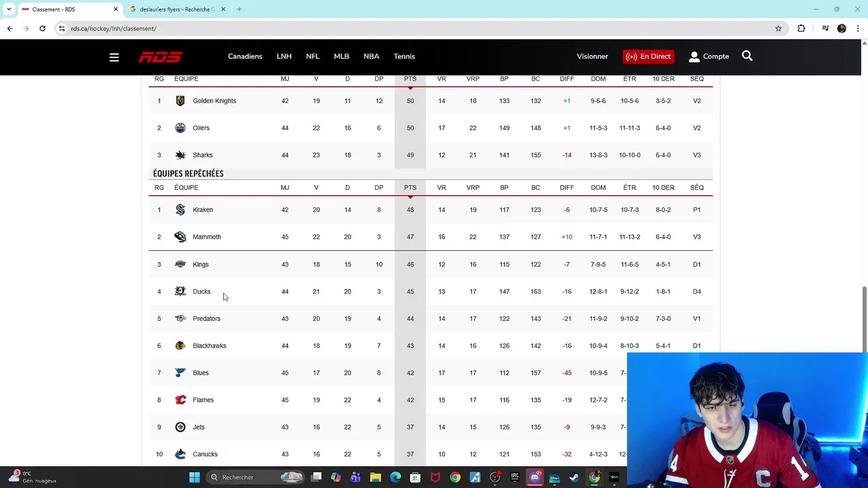This screenshot has height=488, width=868.
Task: Open Epic Games from the taskbar
Action: [515, 477]
